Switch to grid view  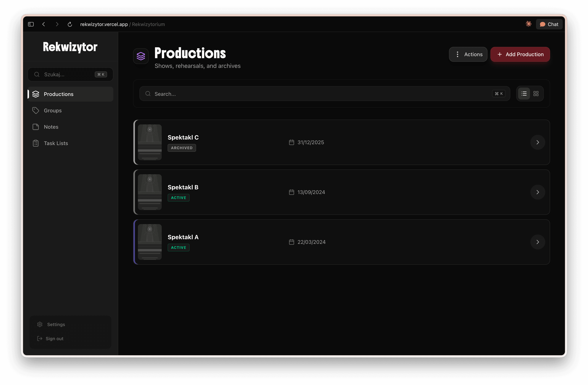pyautogui.click(x=536, y=94)
